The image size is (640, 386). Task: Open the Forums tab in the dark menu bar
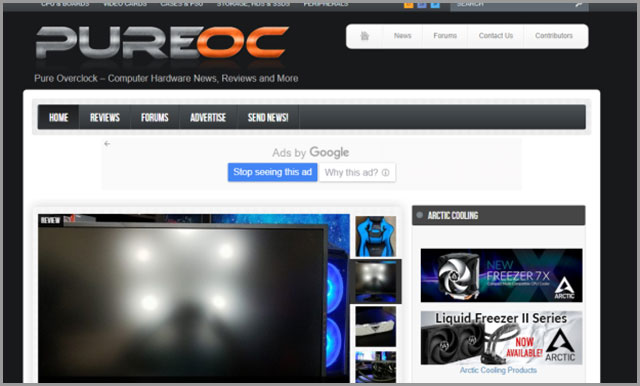click(155, 118)
